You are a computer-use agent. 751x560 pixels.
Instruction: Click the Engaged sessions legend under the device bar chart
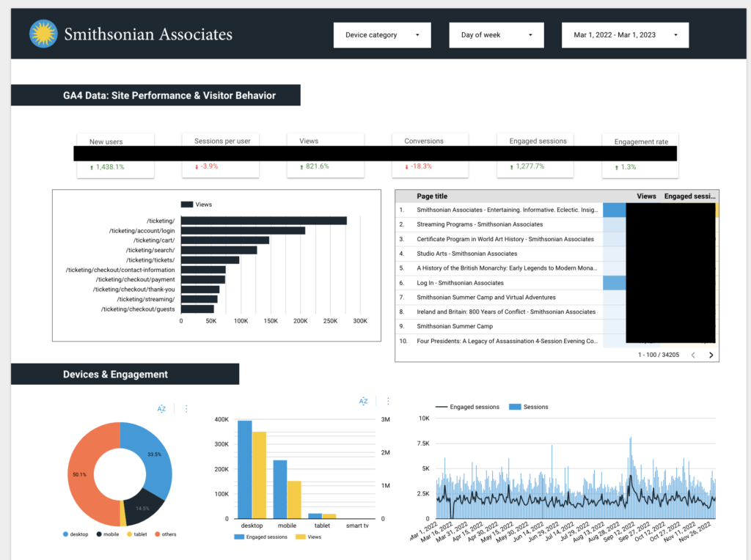(260, 537)
